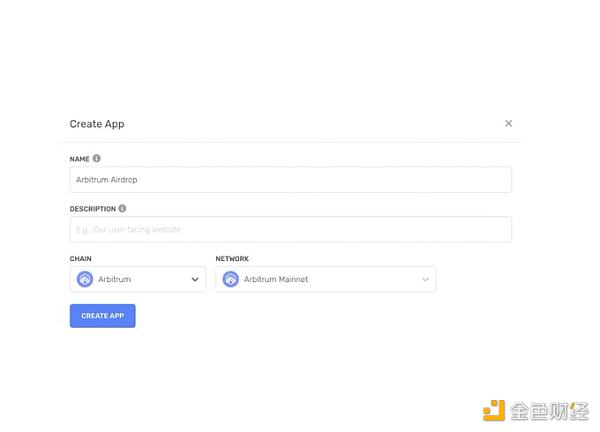Click the NAME field label

pos(79,159)
